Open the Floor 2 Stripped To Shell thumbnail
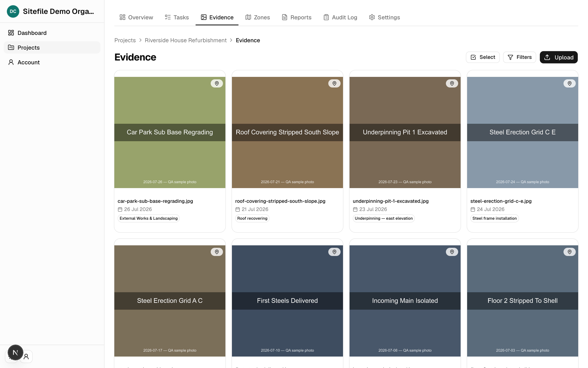This screenshot has width=588, height=368. click(x=523, y=301)
